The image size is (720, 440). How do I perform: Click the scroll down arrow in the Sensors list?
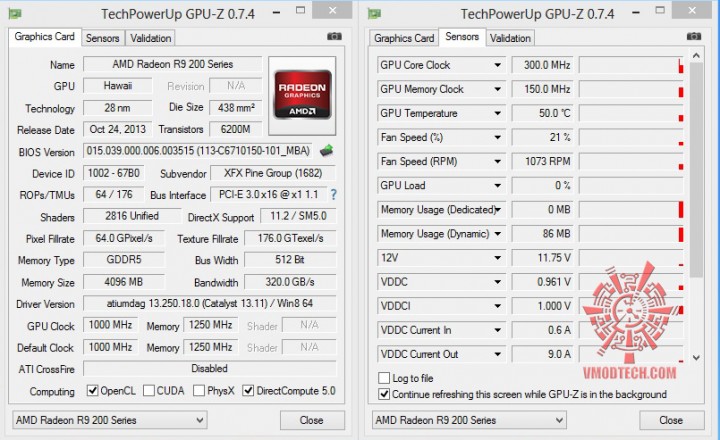(696, 357)
